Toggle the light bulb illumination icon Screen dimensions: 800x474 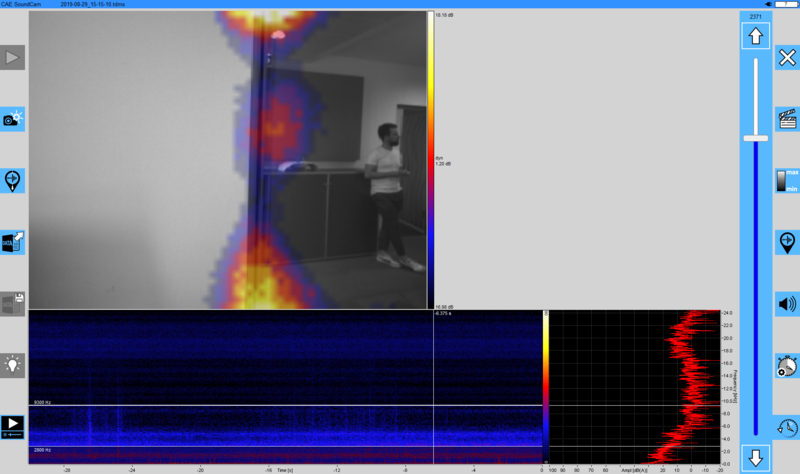[x=12, y=365]
